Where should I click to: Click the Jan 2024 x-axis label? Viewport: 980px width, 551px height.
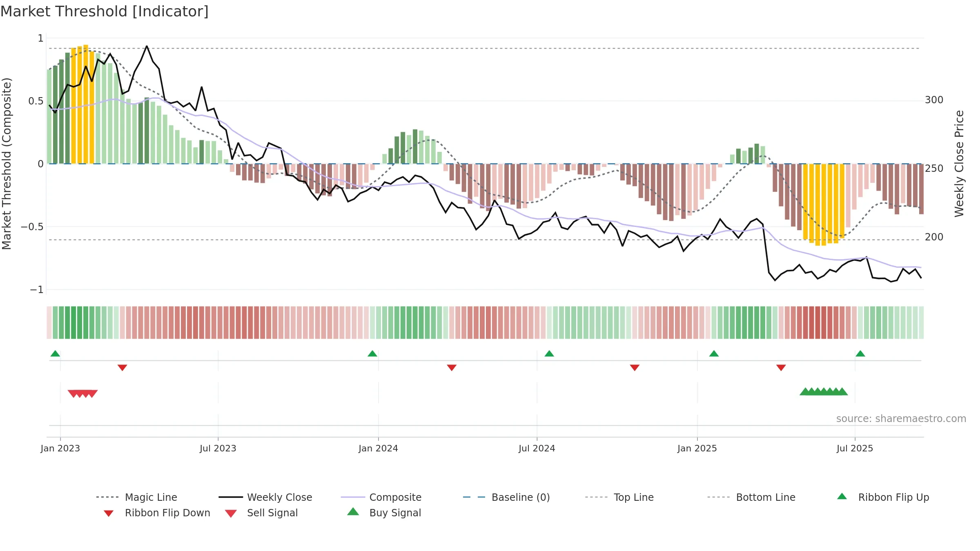(x=378, y=448)
